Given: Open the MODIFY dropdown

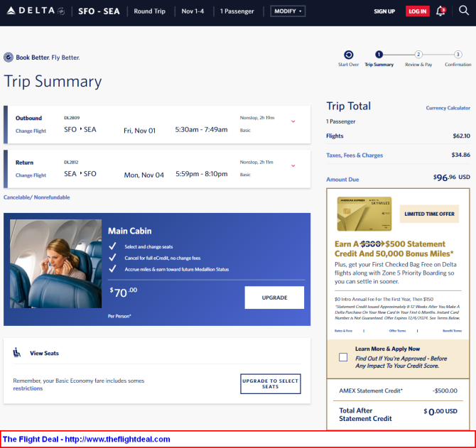Looking at the screenshot, I should pyautogui.click(x=288, y=11).
